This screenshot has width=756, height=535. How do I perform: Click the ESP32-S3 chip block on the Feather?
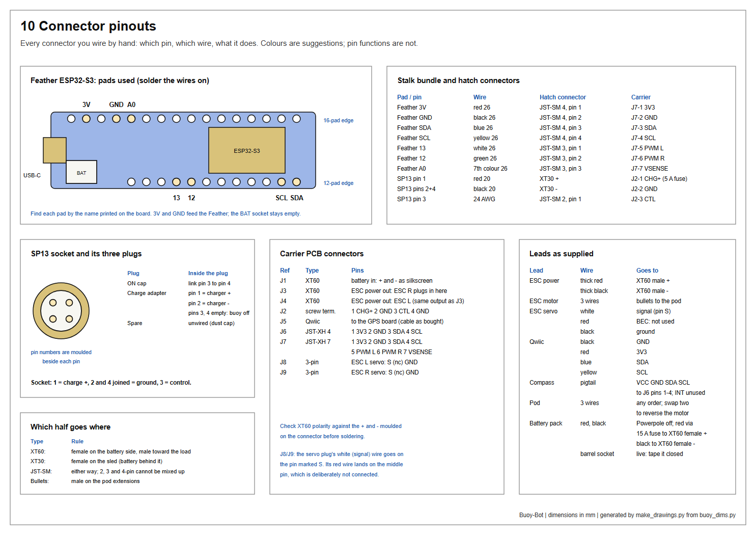[247, 150]
